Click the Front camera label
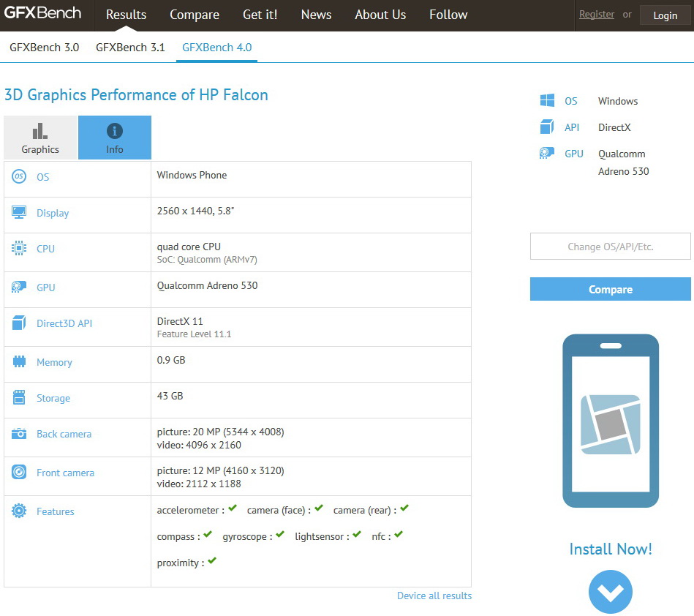Screen dimensions: 694x616 coord(65,473)
